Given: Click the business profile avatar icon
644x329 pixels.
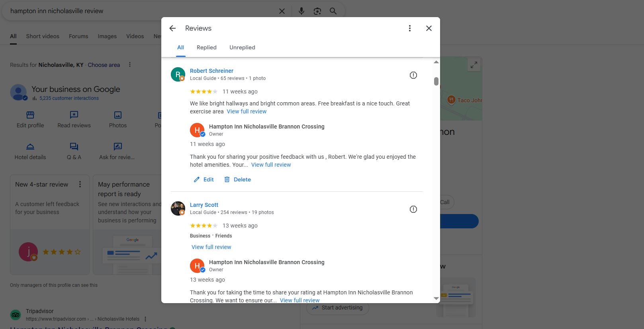Looking at the screenshot, I should pyautogui.click(x=18, y=92).
